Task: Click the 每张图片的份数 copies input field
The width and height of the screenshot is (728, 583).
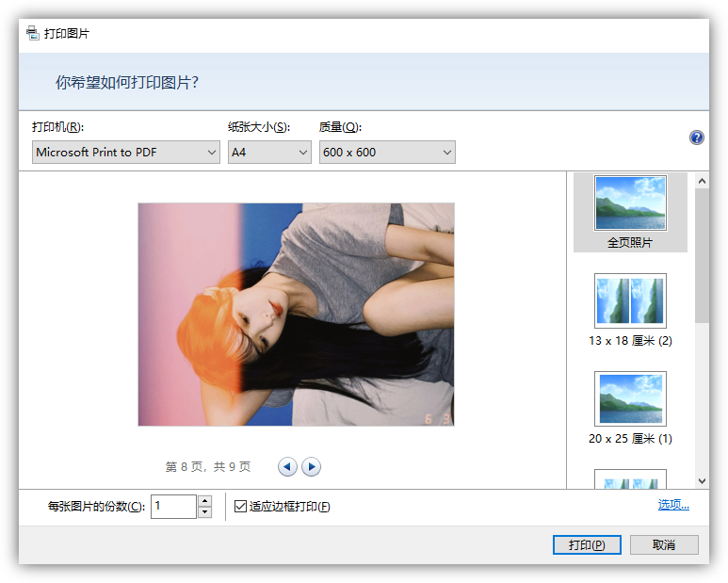Action: click(x=173, y=507)
